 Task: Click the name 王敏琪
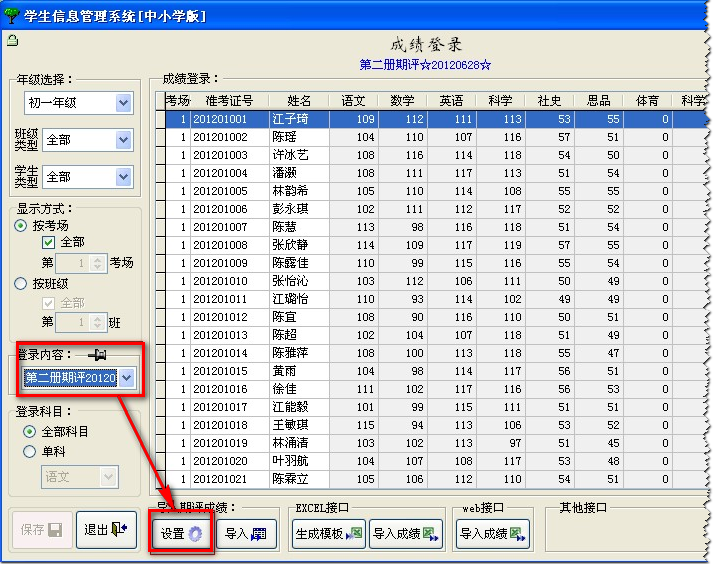tap(290, 425)
